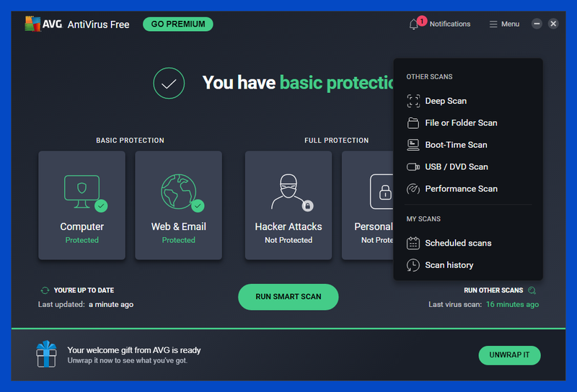Click the Computer monitor shield icon
This screenshot has width=577, height=392.
[x=82, y=192]
